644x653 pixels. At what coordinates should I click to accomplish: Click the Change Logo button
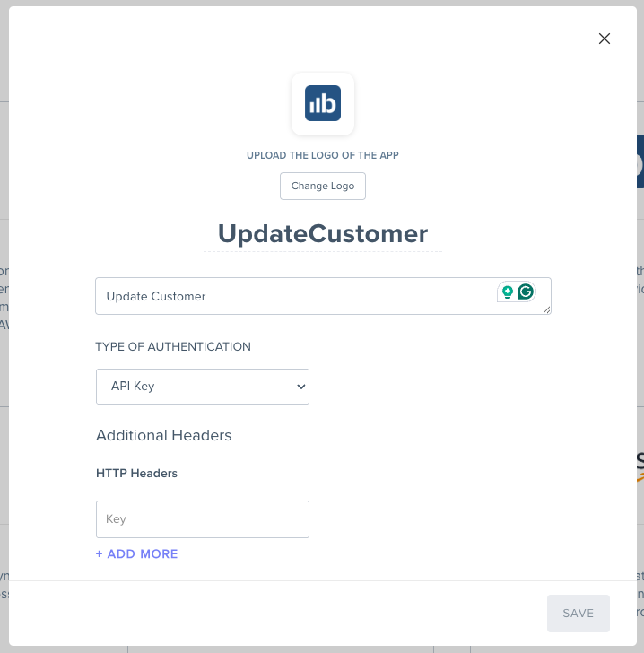click(323, 187)
